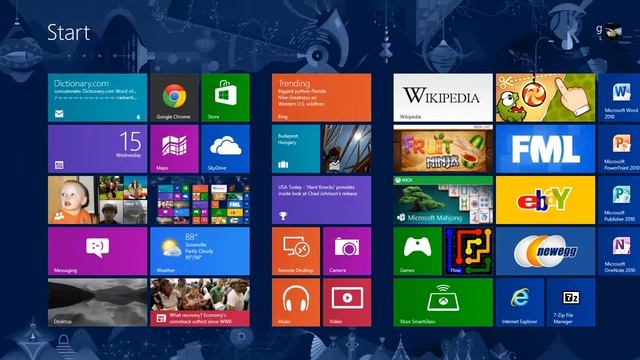The height and width of the screenshot is (360, 640).
Task: Open the Calendar tile showing 15 Wednesday
Action: point(98,149)
